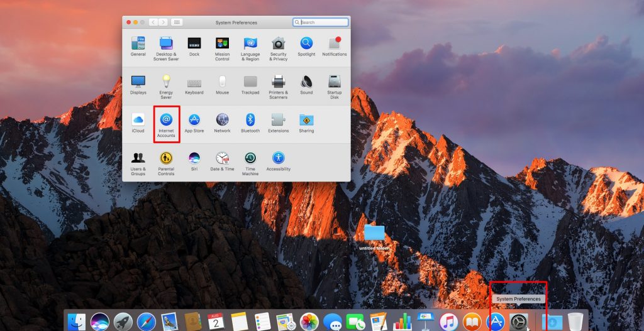Image resolution: width=644 pixels, height=331 pixels.
Task: Open the Bluetooth preference pane
Action: point(250,123)
